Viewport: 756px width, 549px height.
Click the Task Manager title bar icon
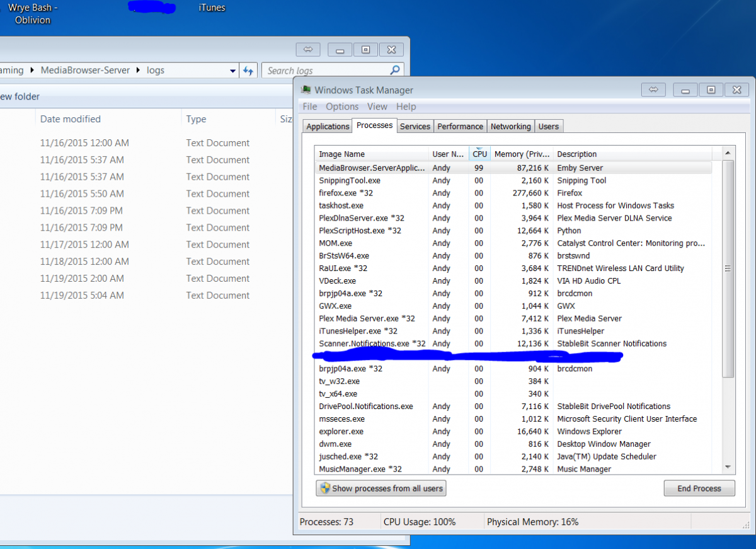point(306,90)
